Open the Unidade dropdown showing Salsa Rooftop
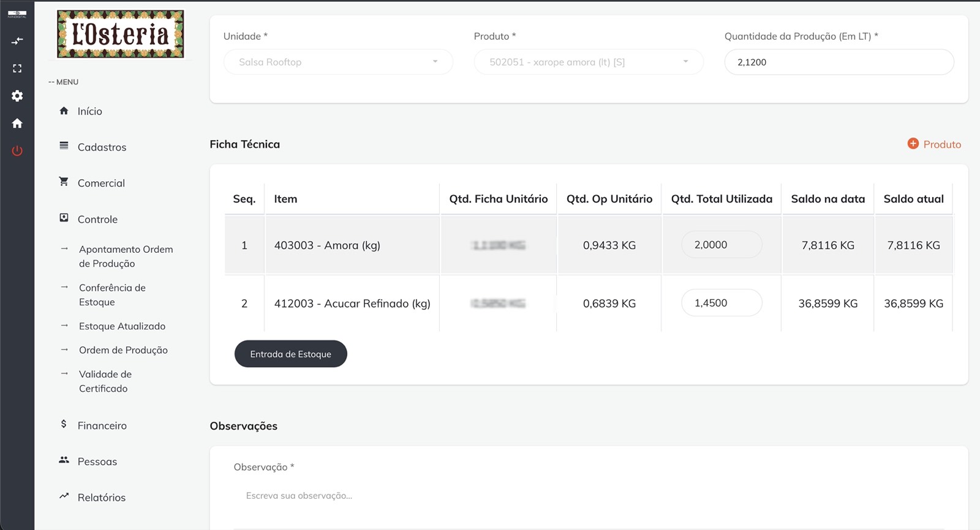980x530 pixels. point(338,62)
